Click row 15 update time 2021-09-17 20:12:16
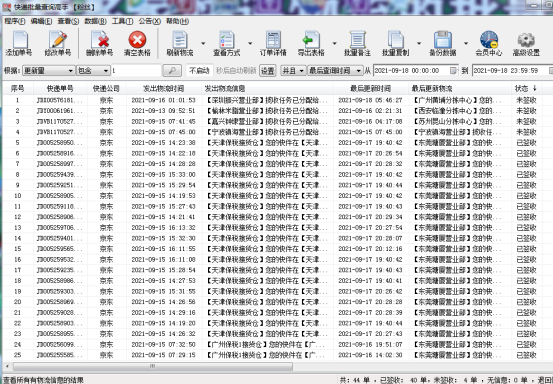The width and height of the screenshot is (553, 384). [x=370, y=249]
